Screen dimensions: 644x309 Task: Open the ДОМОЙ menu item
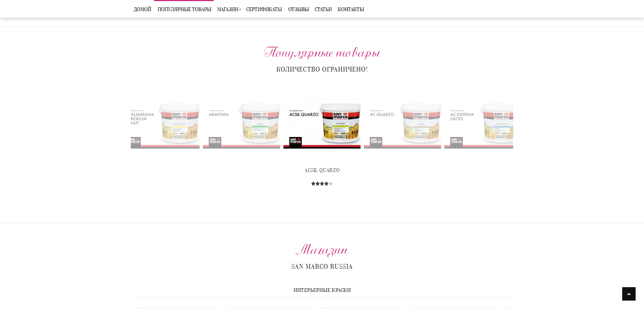[142, 9]
